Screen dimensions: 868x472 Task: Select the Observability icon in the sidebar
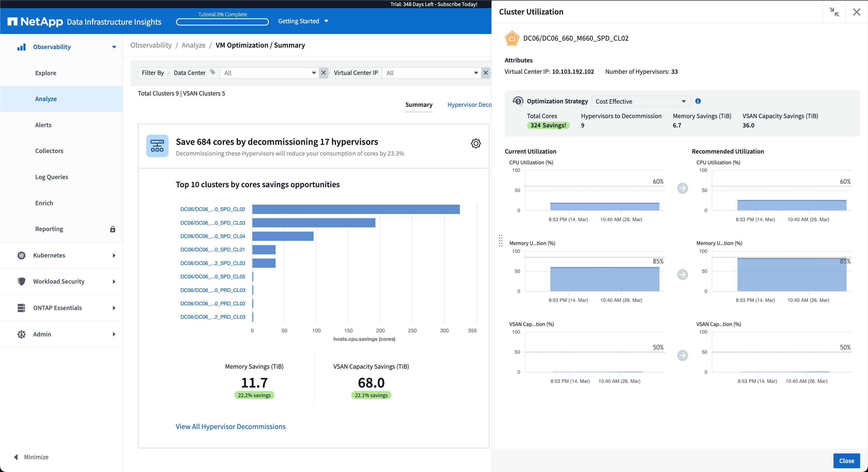(x=21, y=47)
